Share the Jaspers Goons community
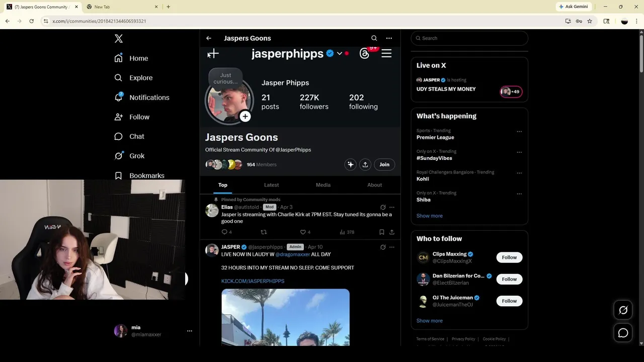The image size is (644, 362). point(365,164)
